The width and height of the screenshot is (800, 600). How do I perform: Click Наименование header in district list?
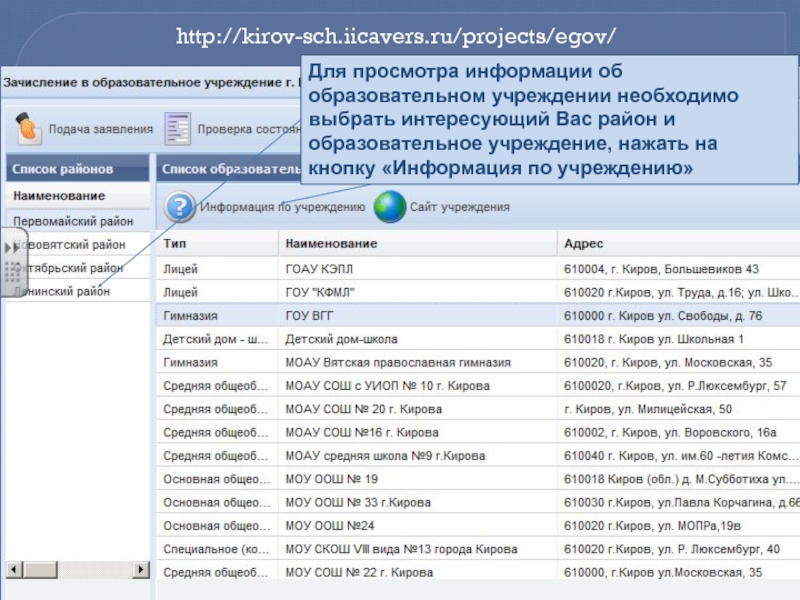point(78,196)
